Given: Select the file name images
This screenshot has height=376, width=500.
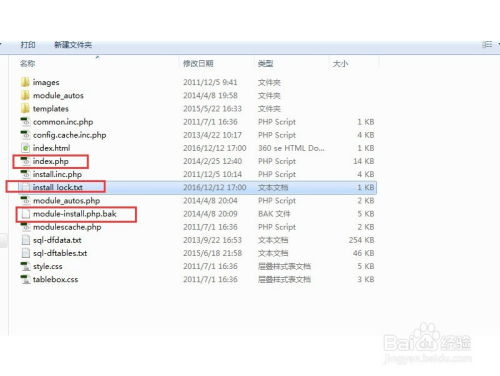Looking at the screenshot, I should click(46, 82).
